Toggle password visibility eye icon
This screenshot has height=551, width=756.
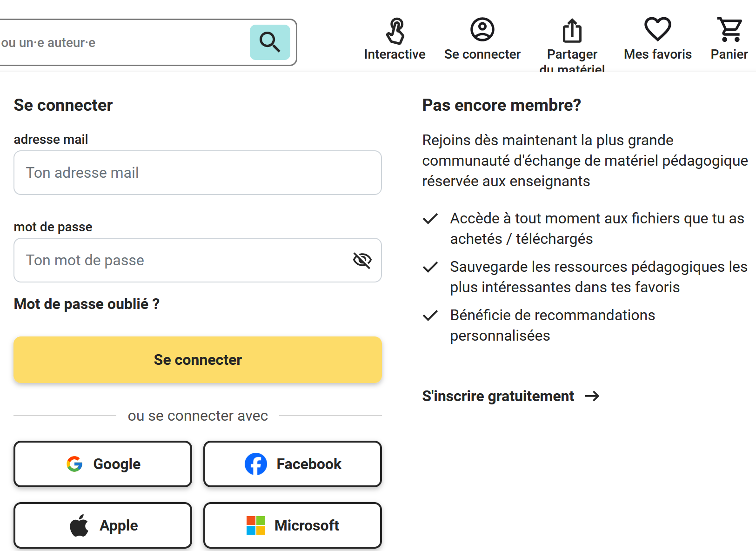click(362, 260)
